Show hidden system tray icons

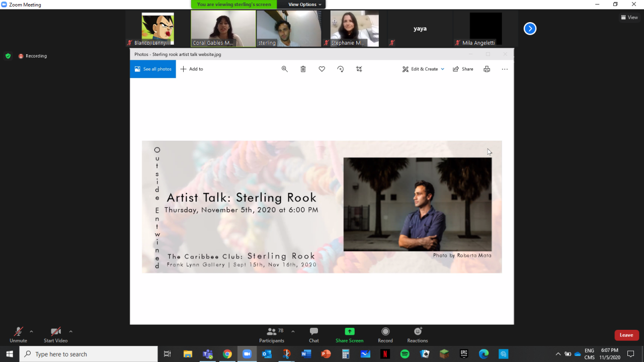557,354
